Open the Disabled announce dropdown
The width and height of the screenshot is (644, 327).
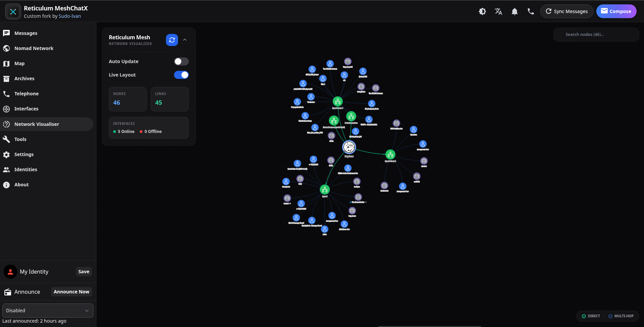(x=47, y=311)
